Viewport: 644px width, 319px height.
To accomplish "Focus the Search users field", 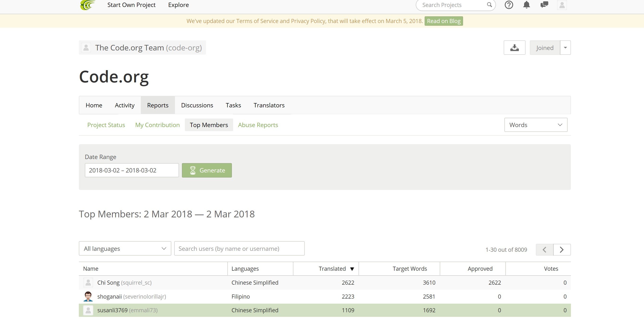I will click(239, 249).
